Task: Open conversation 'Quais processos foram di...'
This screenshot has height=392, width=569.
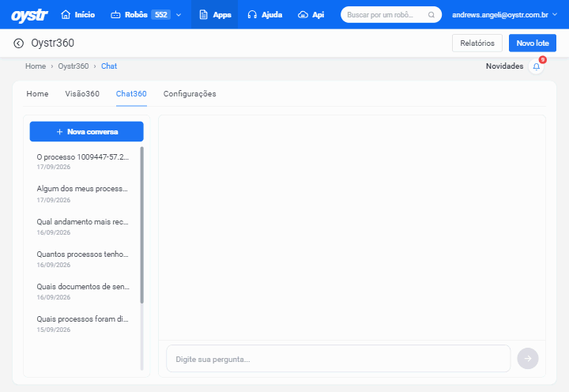Action: 83,324
